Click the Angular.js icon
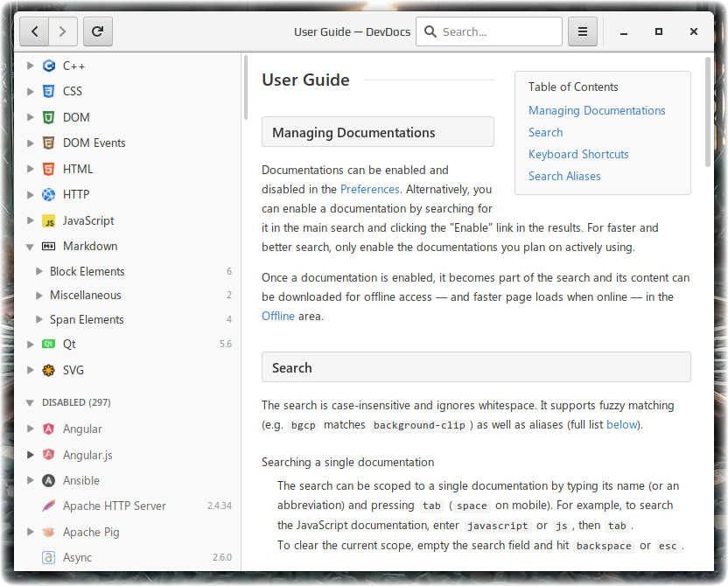 (x=49, y=455)
